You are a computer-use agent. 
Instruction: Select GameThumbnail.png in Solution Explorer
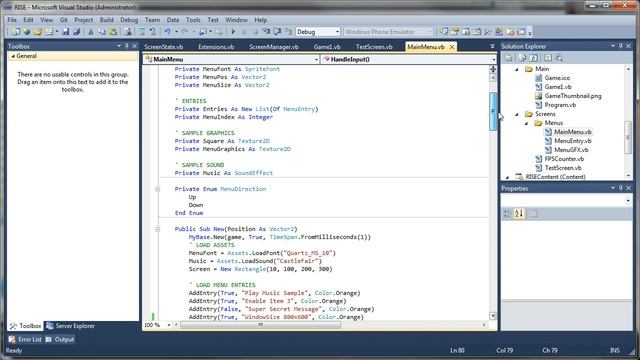click(x=573, y=96)
